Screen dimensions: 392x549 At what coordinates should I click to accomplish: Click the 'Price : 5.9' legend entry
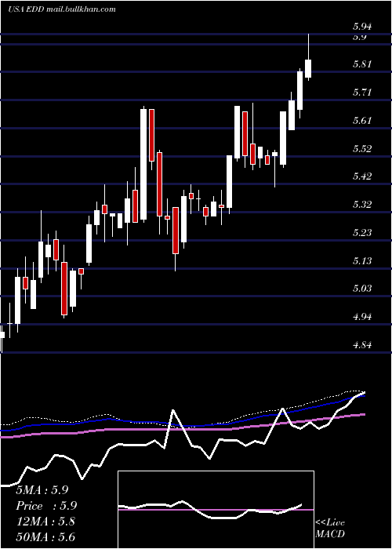point(46,506)
